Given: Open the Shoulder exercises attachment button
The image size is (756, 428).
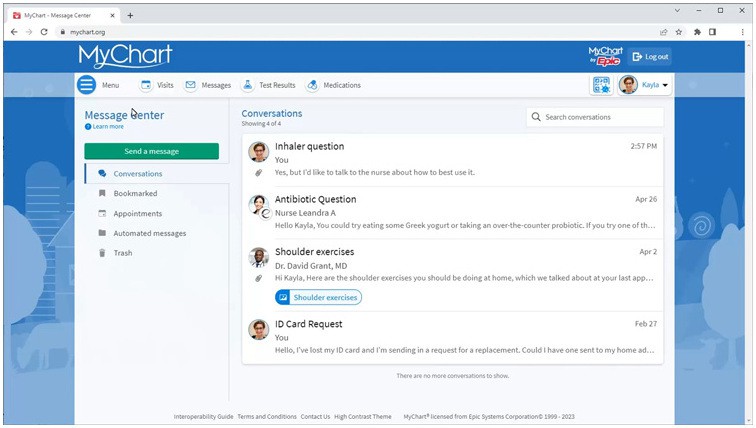Looking at the screenshot, I should (318, 297).
